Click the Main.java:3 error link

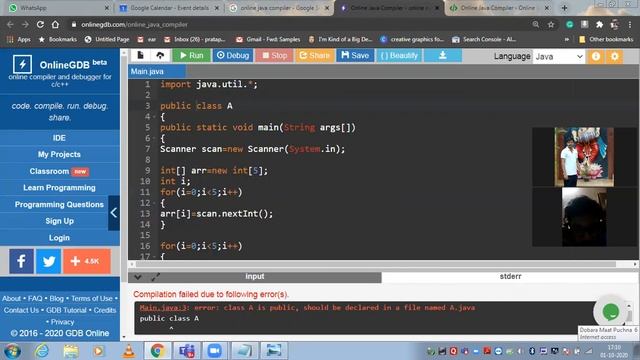point(162,308)
